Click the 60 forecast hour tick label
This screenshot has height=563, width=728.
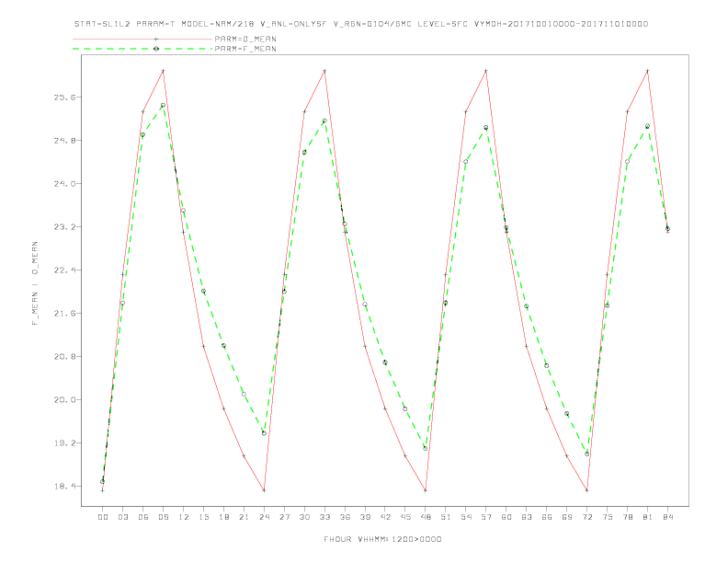(506, 517)
